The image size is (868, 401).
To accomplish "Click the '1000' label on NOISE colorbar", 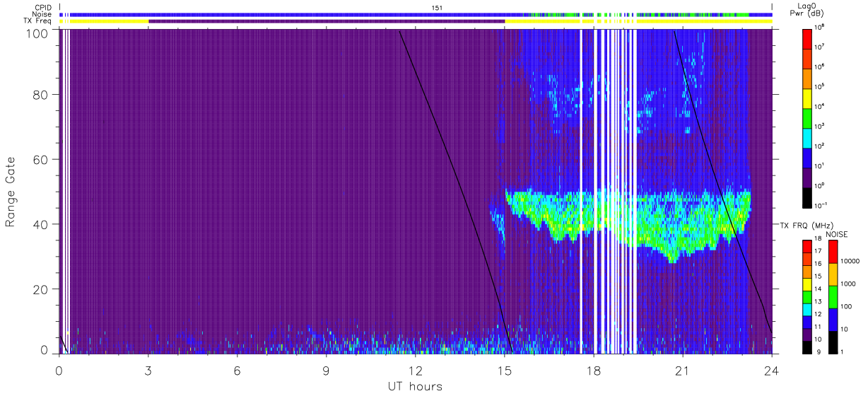I will point(847,284).
